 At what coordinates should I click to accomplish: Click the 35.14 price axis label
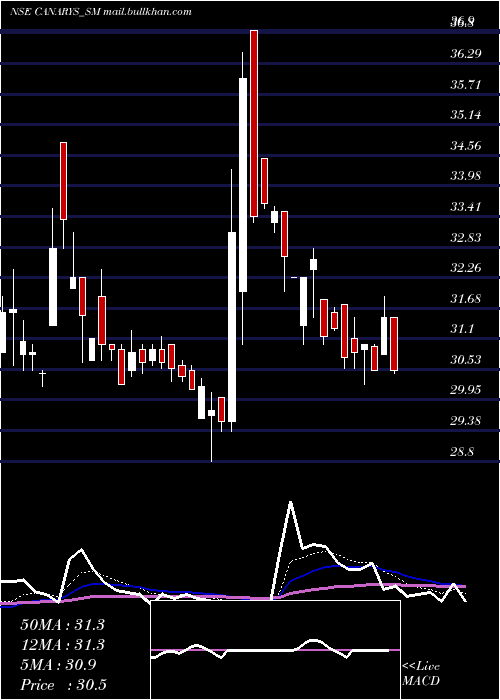(x=466, y=115)
